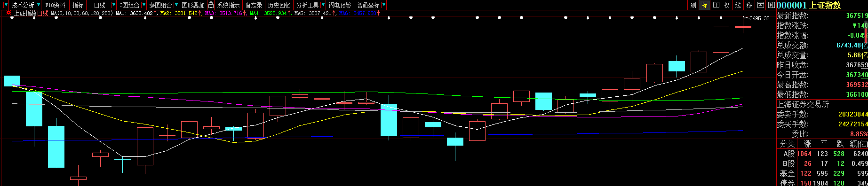The width and height of the screenshot is (868, 186).
Task: Click the 测 measure tool icon
Action: pyautogui.click(x=693, y=5)
